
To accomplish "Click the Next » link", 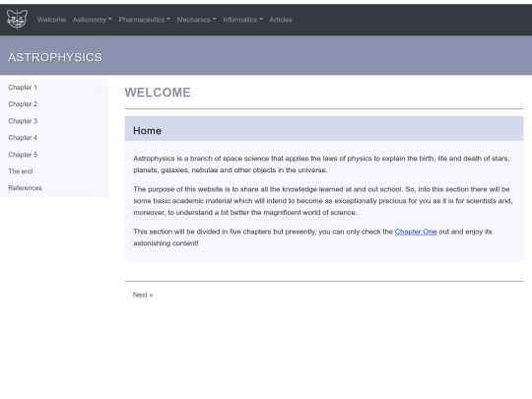I will 143,295.
